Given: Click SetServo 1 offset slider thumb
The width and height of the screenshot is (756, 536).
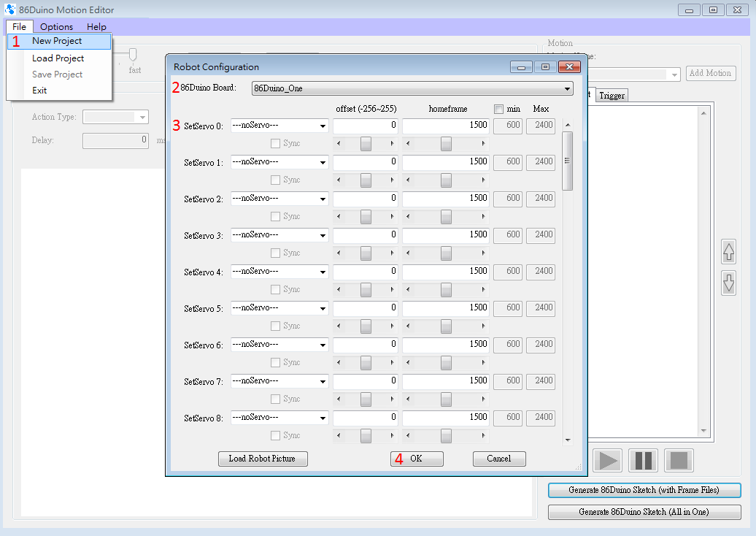Looking at the screenshot, I should pos(366,180).
